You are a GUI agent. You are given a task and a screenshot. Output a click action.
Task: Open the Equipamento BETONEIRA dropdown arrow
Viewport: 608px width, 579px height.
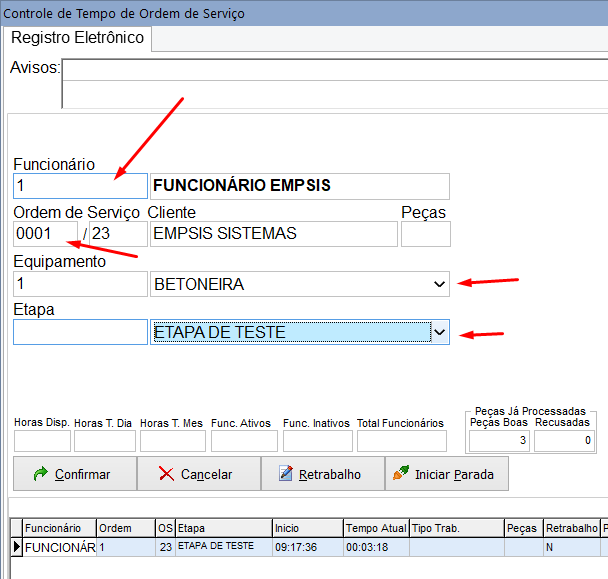pos(439,284)
